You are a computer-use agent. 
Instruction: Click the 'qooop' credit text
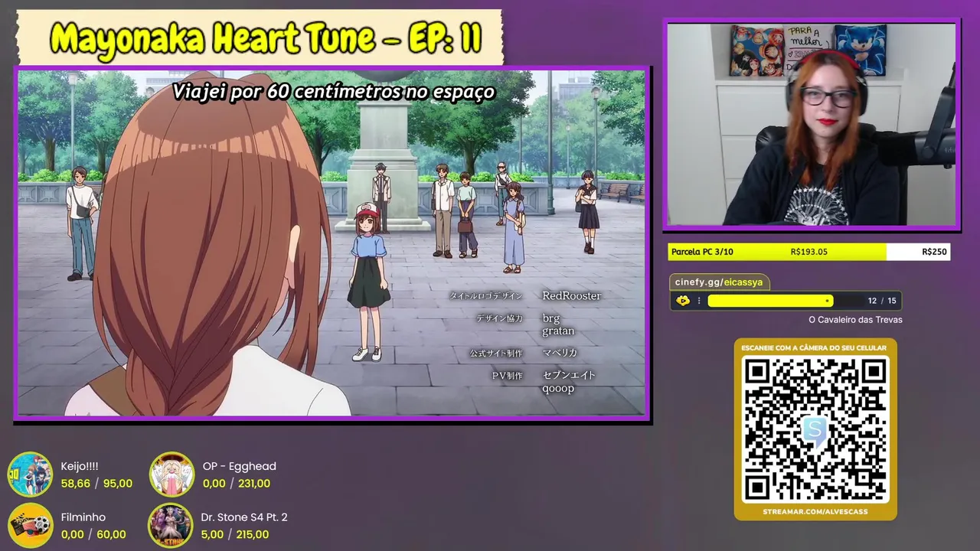(558, 388)
